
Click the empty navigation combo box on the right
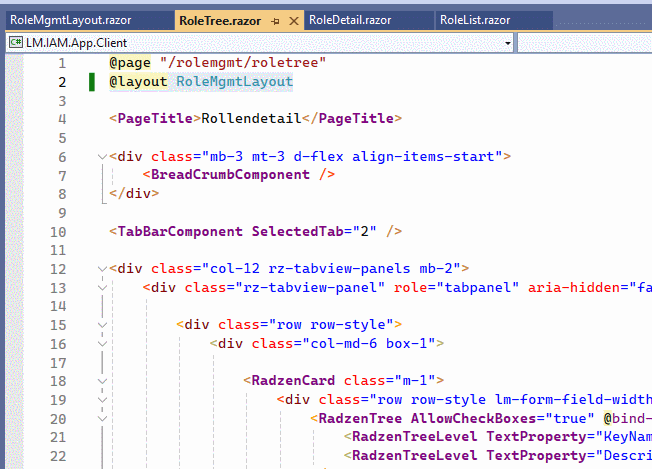coord(585,43)
